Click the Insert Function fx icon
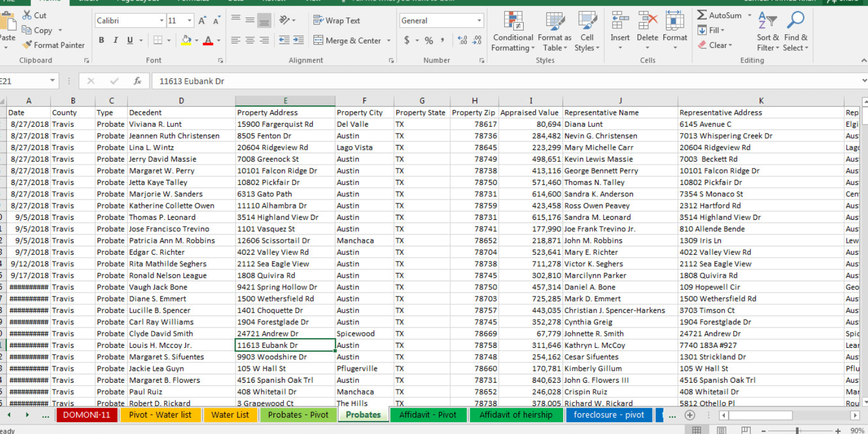Viewport: 868px width, 434px height. click(137, 81)
